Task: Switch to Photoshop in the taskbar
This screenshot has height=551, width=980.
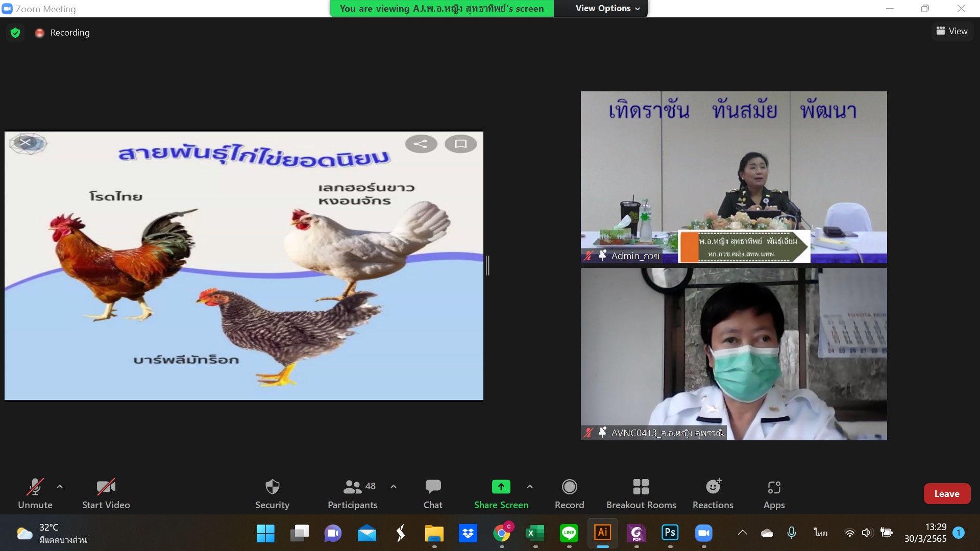Action: (x=670, y=533)
